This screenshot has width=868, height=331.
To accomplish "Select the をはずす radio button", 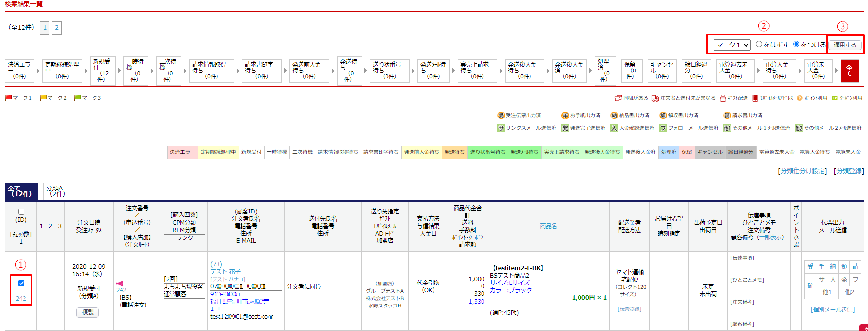I will point(759,44).
